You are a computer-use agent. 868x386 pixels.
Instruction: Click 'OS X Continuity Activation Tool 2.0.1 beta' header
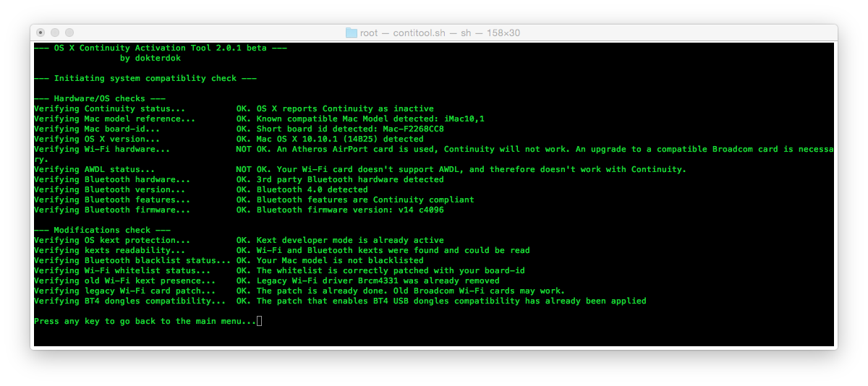[x=161, y=48]
